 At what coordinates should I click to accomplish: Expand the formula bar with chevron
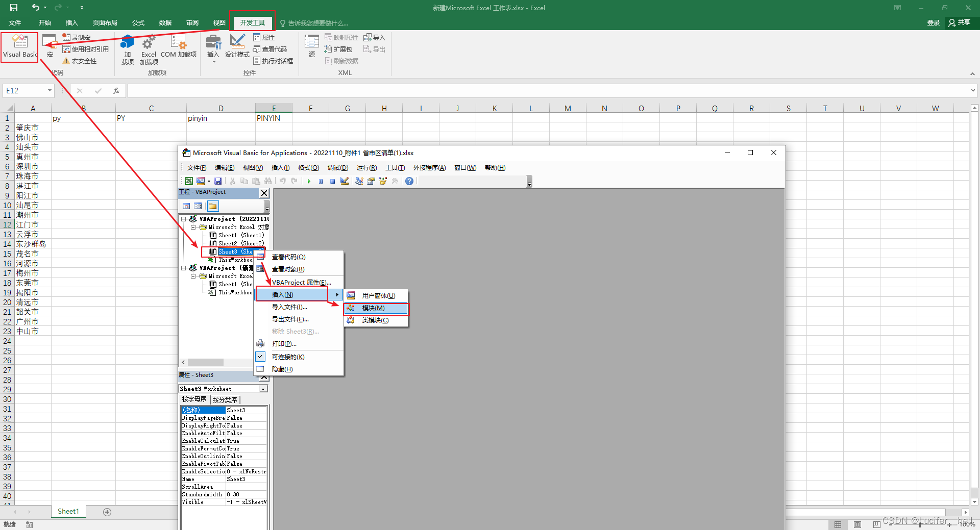pos(973,90)
